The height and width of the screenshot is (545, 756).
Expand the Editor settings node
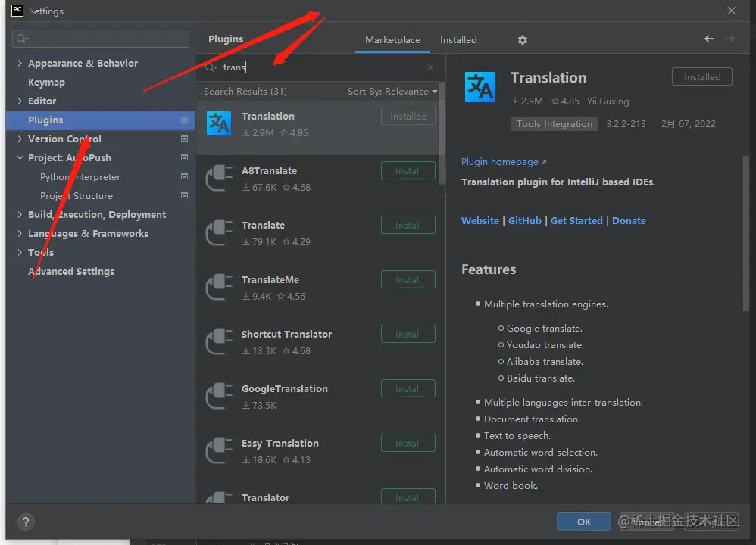(20, 101)
